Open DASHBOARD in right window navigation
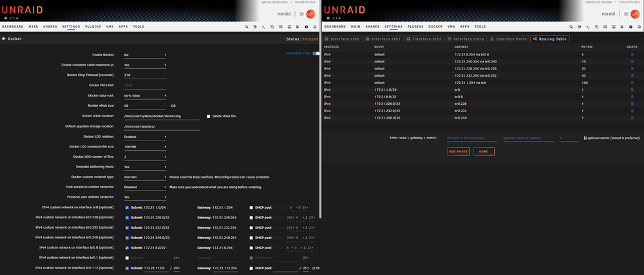Image resolution: width=644 pixels, height=275 pixels. (x=335, y=26)
